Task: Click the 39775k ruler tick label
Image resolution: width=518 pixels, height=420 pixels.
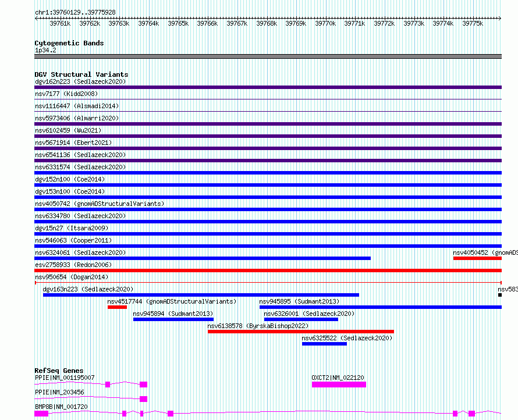Action: 473,23
